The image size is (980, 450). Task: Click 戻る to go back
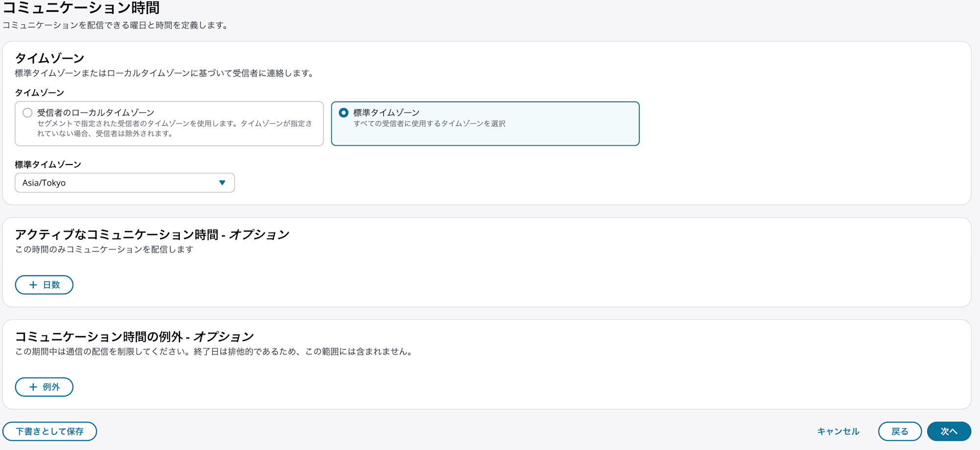pyautogui.click(x=900, y=431)
